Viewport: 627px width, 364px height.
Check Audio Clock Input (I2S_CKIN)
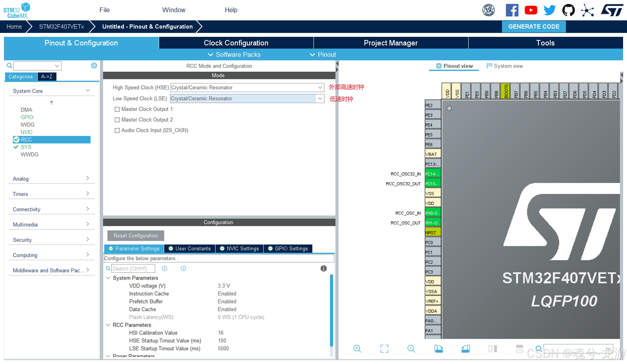117,130
